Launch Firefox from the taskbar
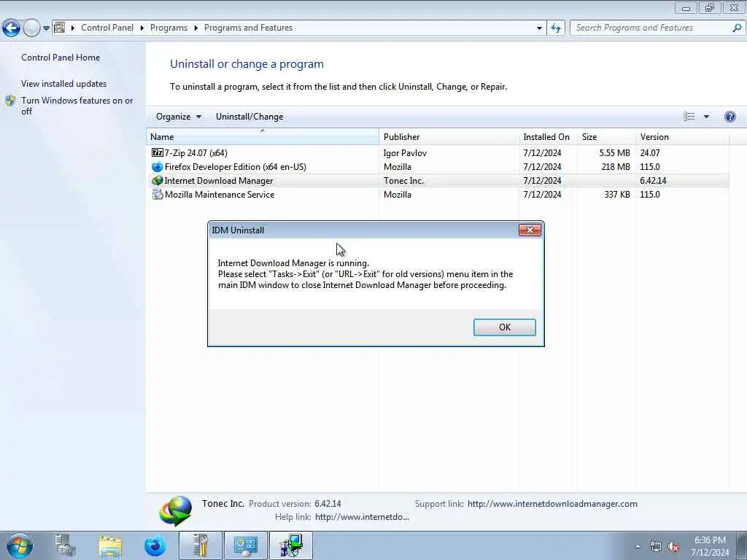 tap(155, 545)
